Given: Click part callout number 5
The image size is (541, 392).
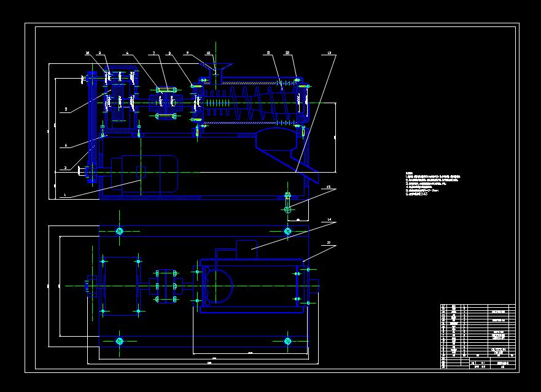Looking at the screenshot, I should click(x=66, y=109).
